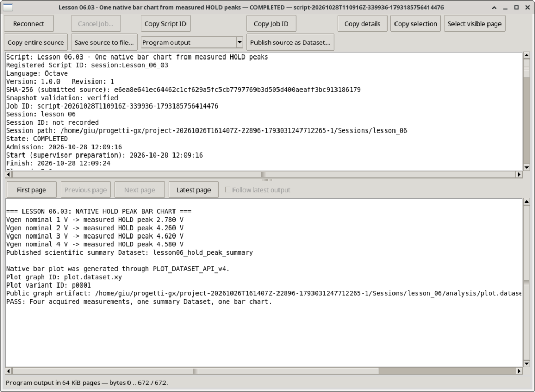Click details pane vertical scrollbar thumb

click(527, 68)
